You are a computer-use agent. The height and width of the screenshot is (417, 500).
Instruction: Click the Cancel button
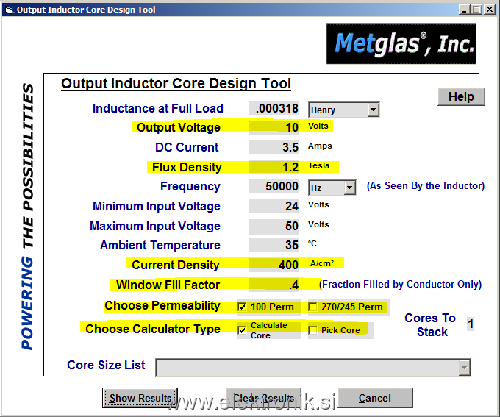(375, 398)
